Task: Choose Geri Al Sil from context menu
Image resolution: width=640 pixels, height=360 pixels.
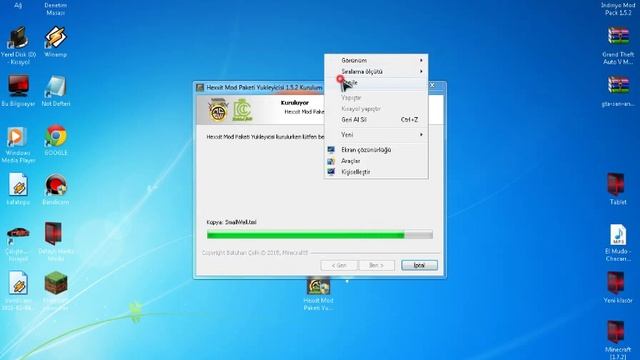Action: click(376, 120)
